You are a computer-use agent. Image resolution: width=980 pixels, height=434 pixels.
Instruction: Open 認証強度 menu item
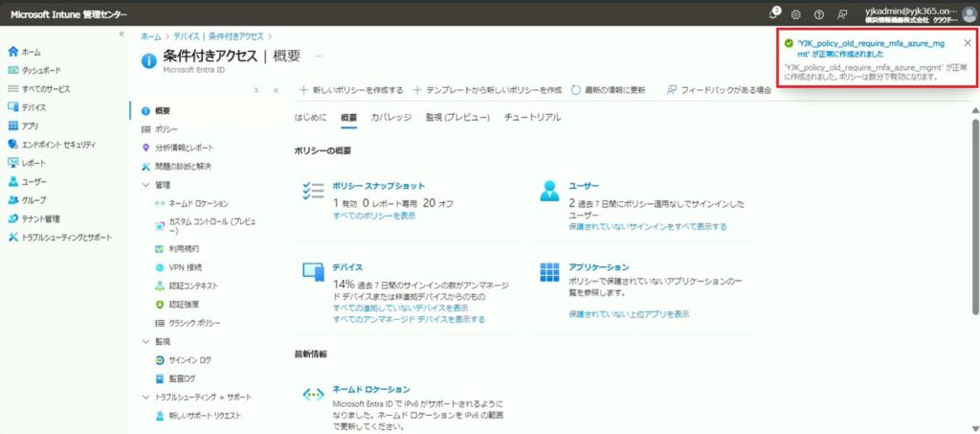pyautogui.click(x=177, y=305)
